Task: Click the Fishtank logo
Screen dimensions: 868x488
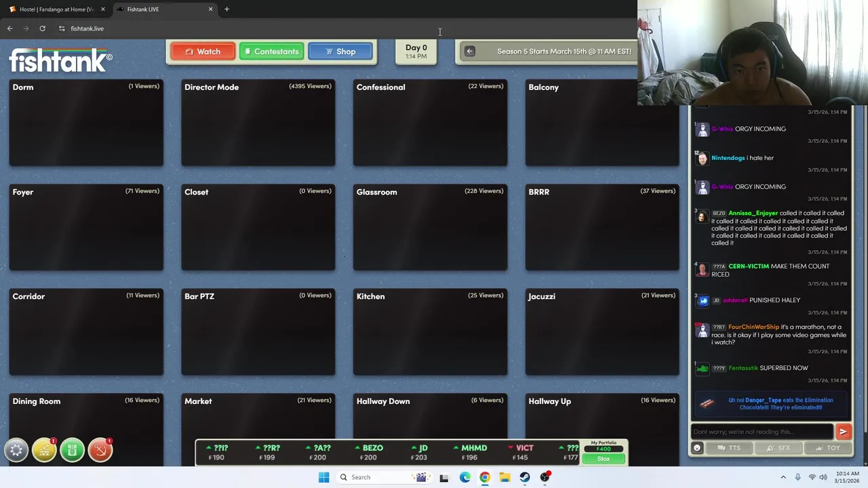Action: pos(60,60)
